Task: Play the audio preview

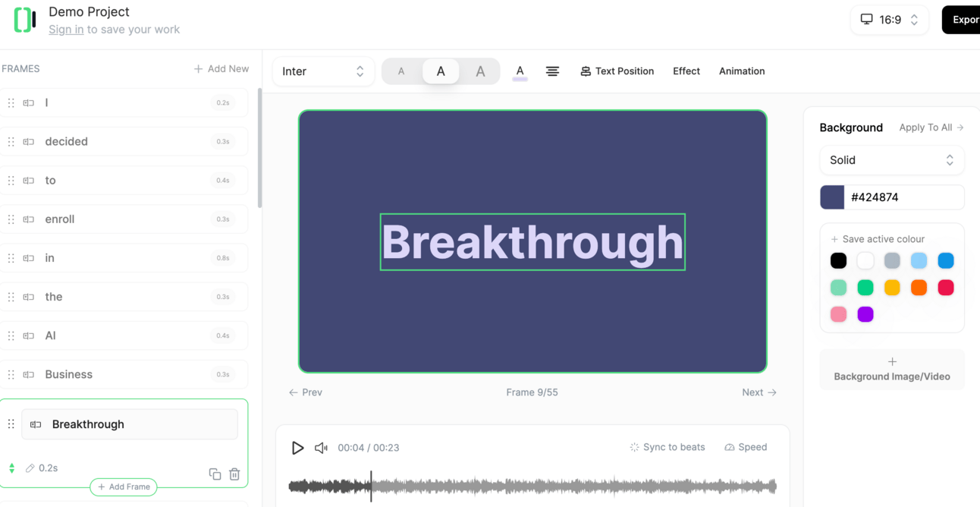Action: (297, 448)
